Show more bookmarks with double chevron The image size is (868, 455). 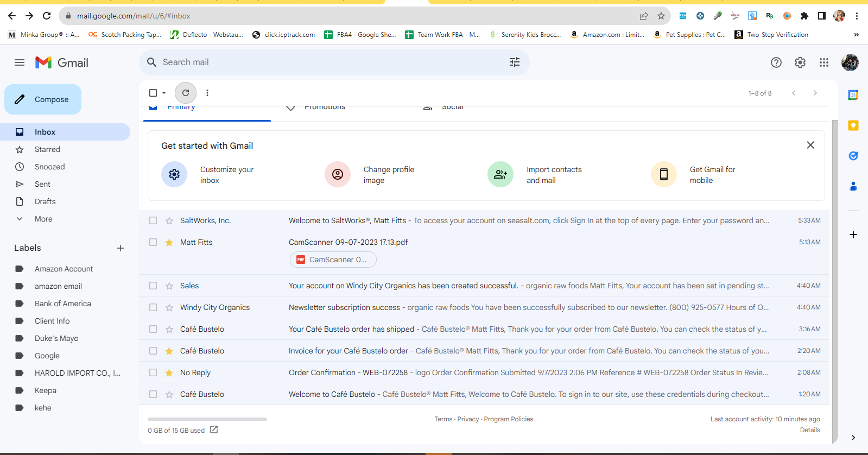tap(856, 35)
